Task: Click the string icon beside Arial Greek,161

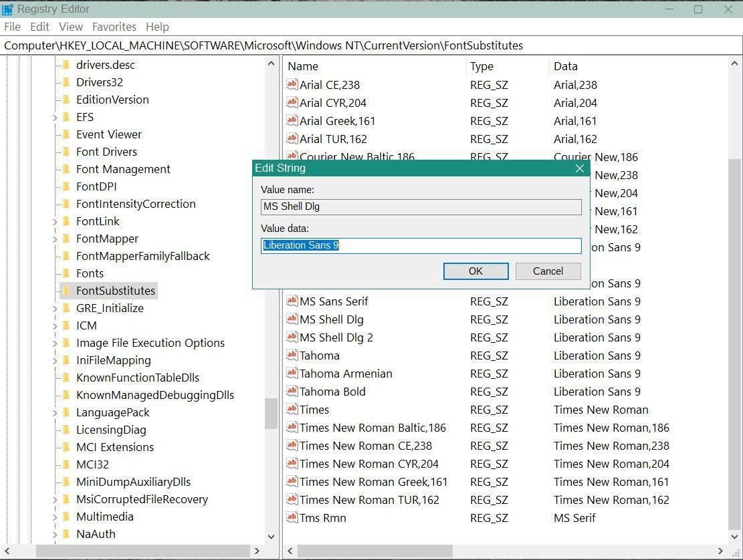Action: [292, 120]
